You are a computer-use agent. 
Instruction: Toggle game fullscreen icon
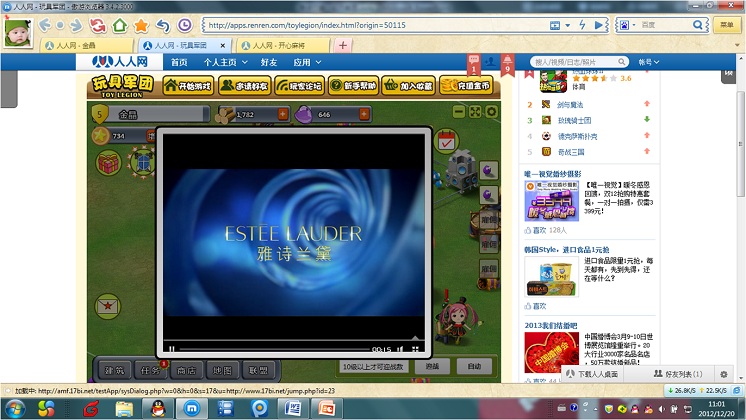click(475, 112)
